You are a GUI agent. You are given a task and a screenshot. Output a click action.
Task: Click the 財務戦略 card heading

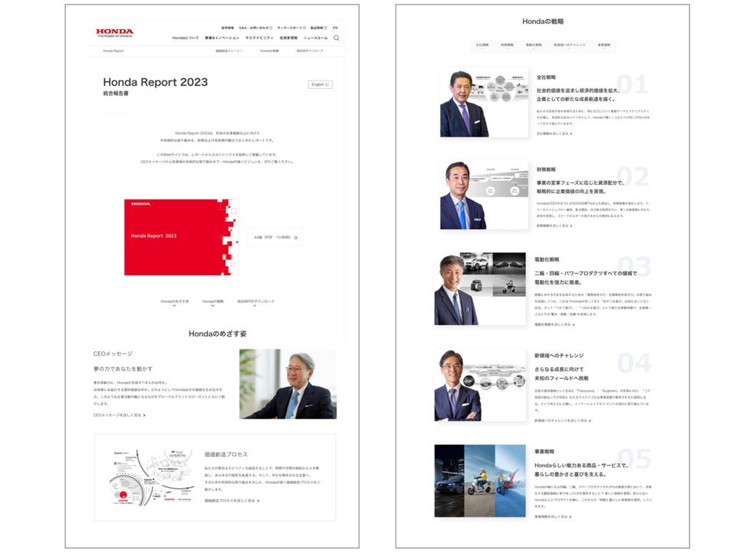[x=546, y=169]
